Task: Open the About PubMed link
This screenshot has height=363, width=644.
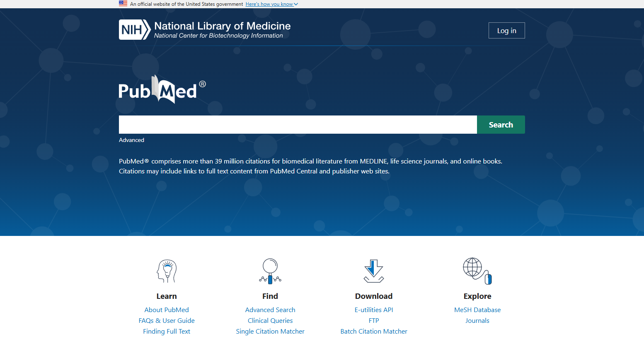Action: pyautogui.click(x=167, y=310)
